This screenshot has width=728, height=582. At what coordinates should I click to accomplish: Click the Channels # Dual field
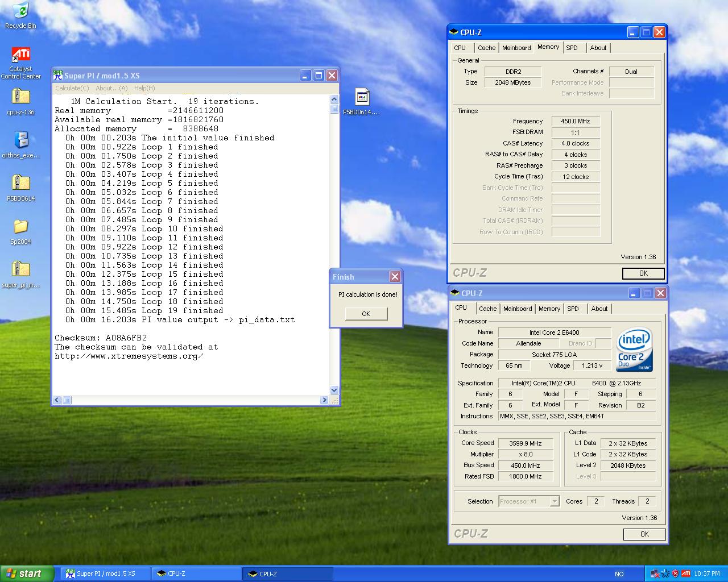tap(631, 72)
